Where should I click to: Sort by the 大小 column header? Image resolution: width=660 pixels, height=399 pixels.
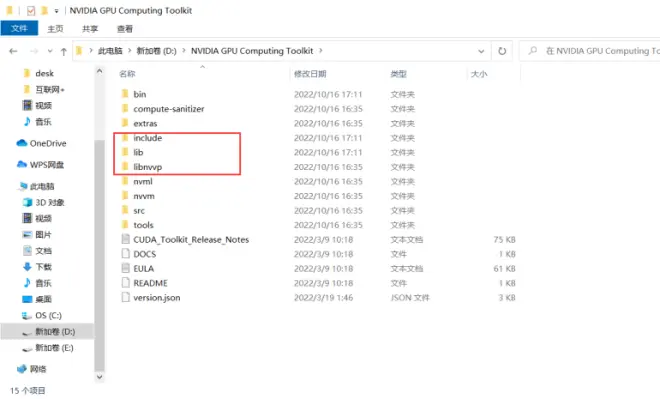click(x=479, y=74)
